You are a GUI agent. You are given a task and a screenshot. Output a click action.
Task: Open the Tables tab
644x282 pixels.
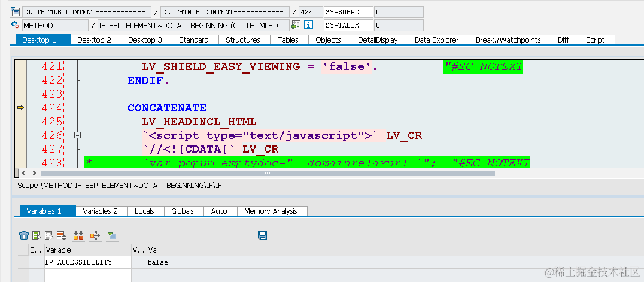[287, 40]
